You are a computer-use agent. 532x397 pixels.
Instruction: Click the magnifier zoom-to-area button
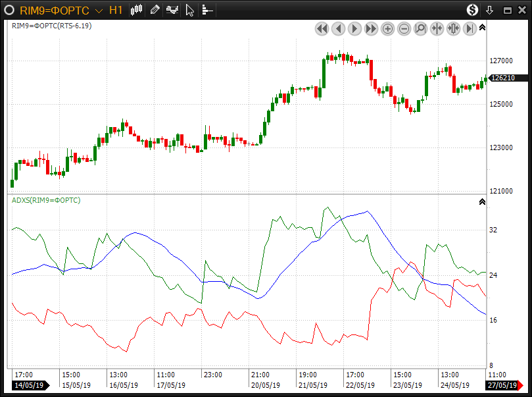pyautogui.click(x=420, y=28)
